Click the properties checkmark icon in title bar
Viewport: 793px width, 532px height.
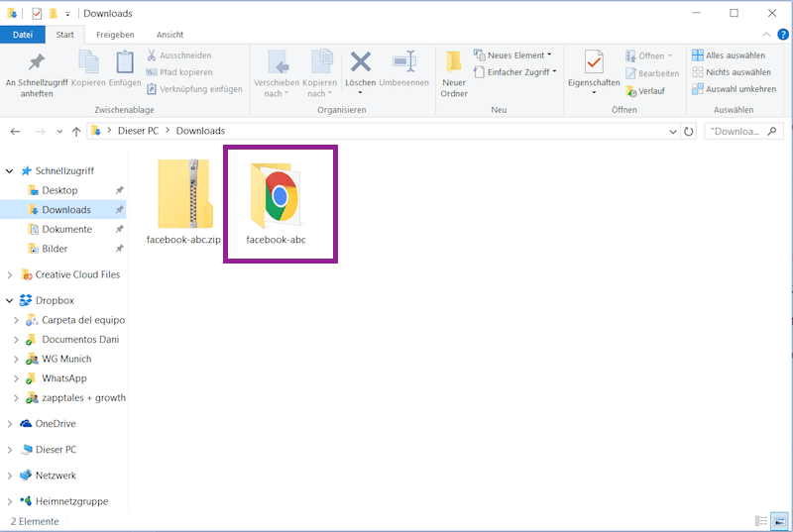click(37, 13)
